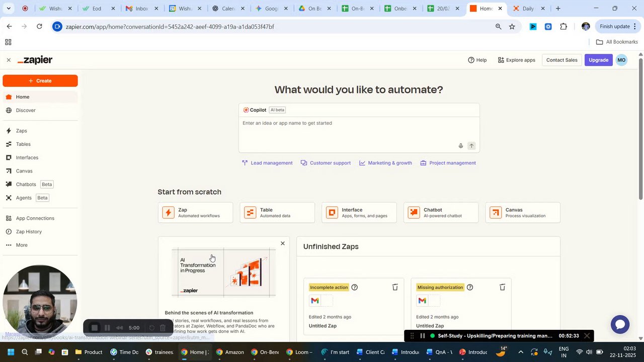This screenshot has width=644, height=362.
Task: Switch to the Daily tab
Action: 528,9
